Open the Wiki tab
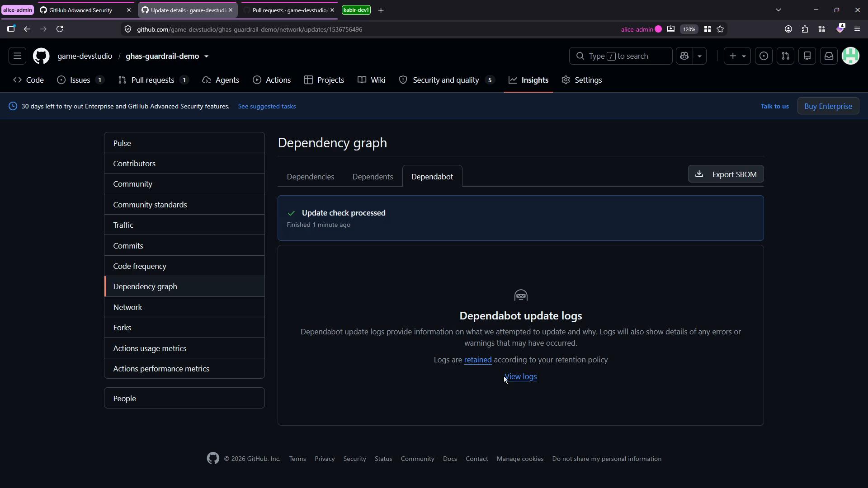This screenshot has width=868, height=488. [x=372, y=80]
